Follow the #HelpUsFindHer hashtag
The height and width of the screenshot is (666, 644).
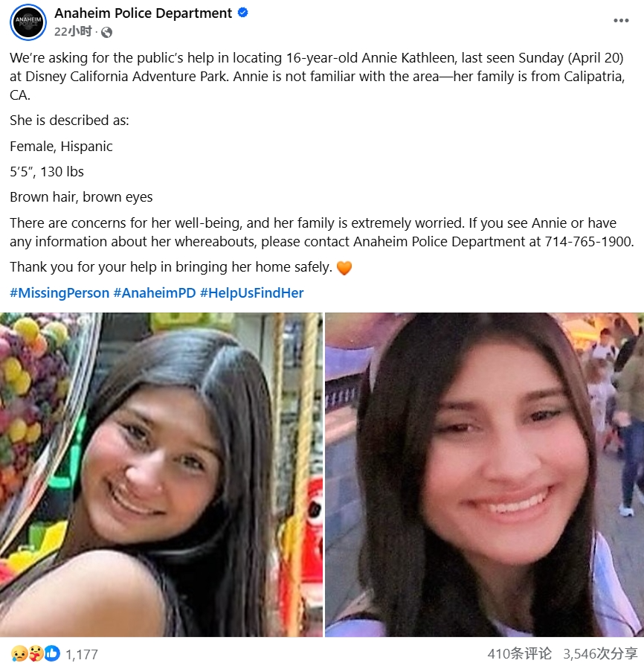pos(252,293)
